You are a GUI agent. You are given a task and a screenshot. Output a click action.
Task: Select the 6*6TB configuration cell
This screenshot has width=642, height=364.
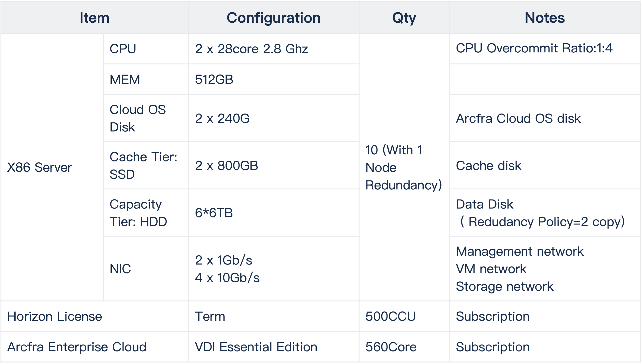click(274, 213)
